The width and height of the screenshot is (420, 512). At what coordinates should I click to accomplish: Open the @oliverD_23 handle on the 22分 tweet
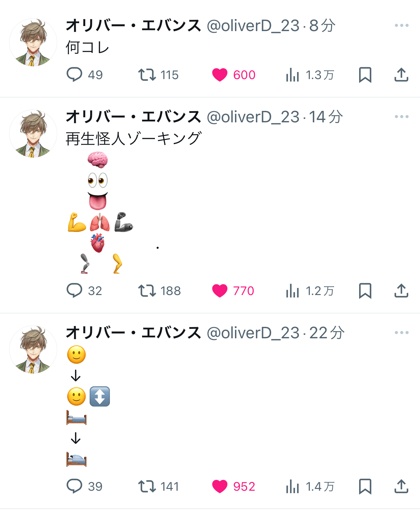coord(253,333)
